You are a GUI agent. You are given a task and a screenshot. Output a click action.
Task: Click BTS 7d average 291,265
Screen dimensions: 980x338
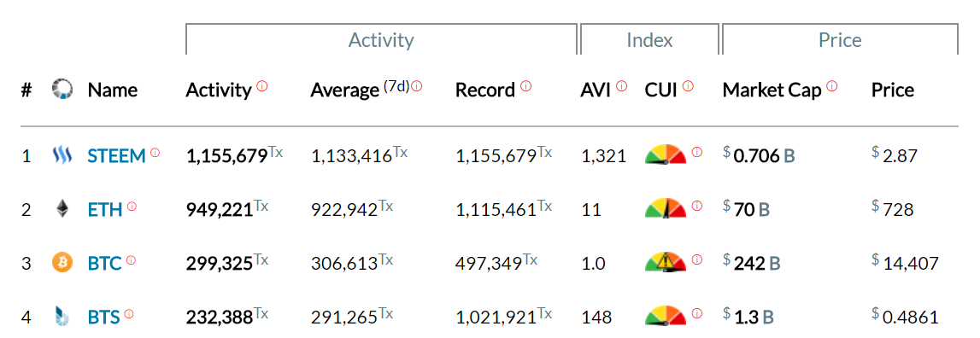point(344,318)
